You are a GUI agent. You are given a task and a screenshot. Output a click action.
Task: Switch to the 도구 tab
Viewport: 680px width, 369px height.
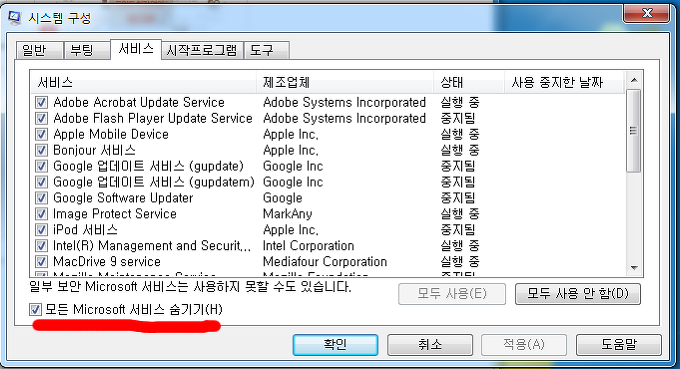click(266, 50)
